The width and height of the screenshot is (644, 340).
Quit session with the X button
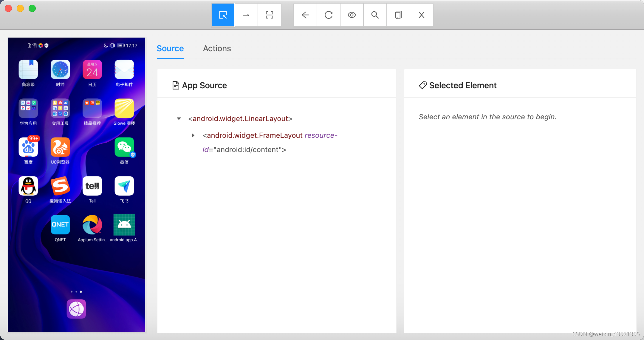(x=422, y=15)
